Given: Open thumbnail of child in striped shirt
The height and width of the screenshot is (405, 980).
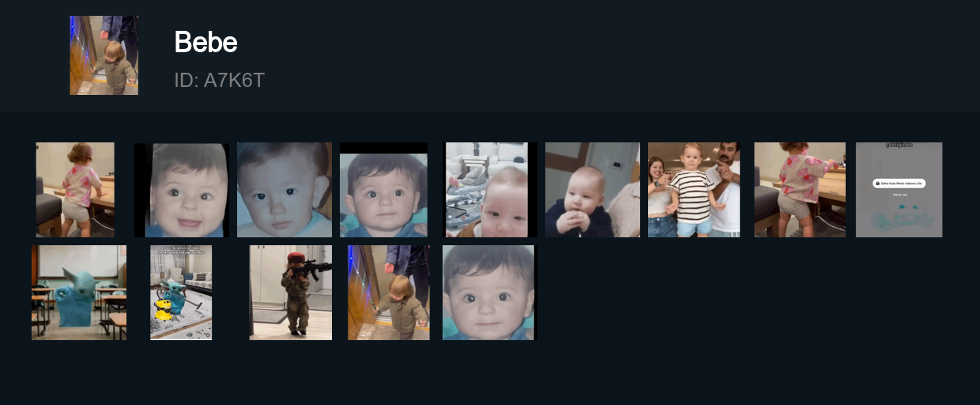Looking at the screenshot, I should click(694, 190).
